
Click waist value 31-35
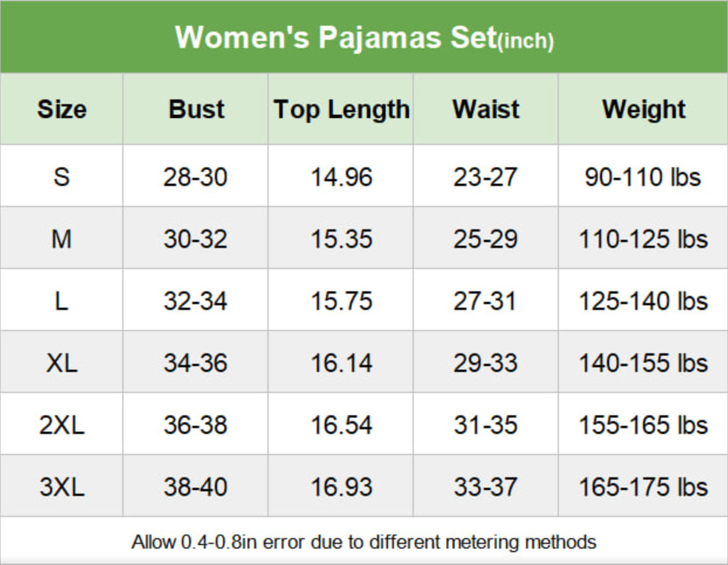[485, 425]
